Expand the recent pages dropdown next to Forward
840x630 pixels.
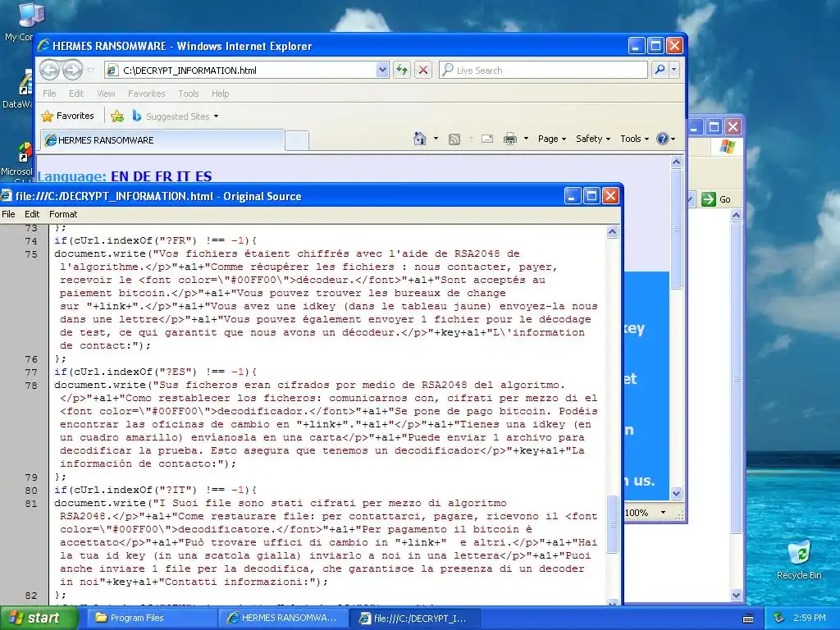coord(90,71)
